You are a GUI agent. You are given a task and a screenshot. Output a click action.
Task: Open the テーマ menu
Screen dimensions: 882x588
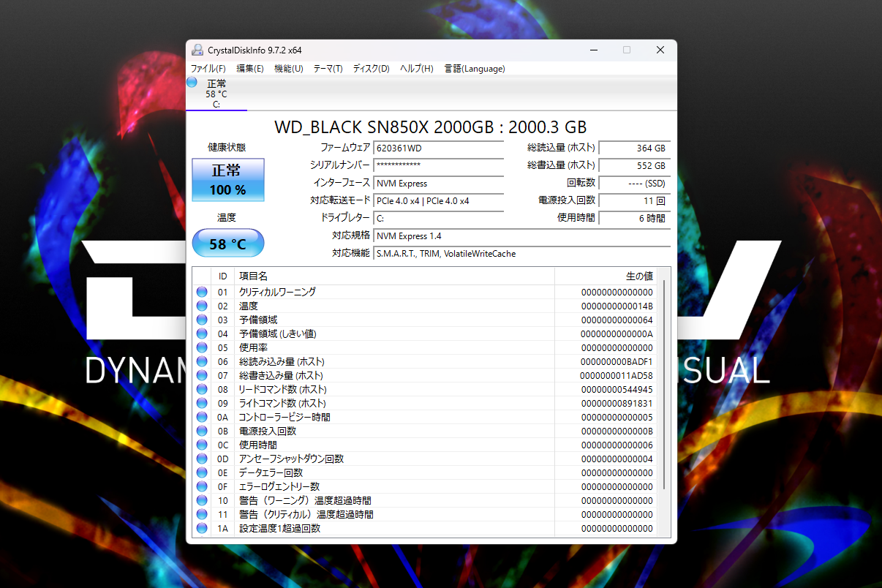[327, 68]
